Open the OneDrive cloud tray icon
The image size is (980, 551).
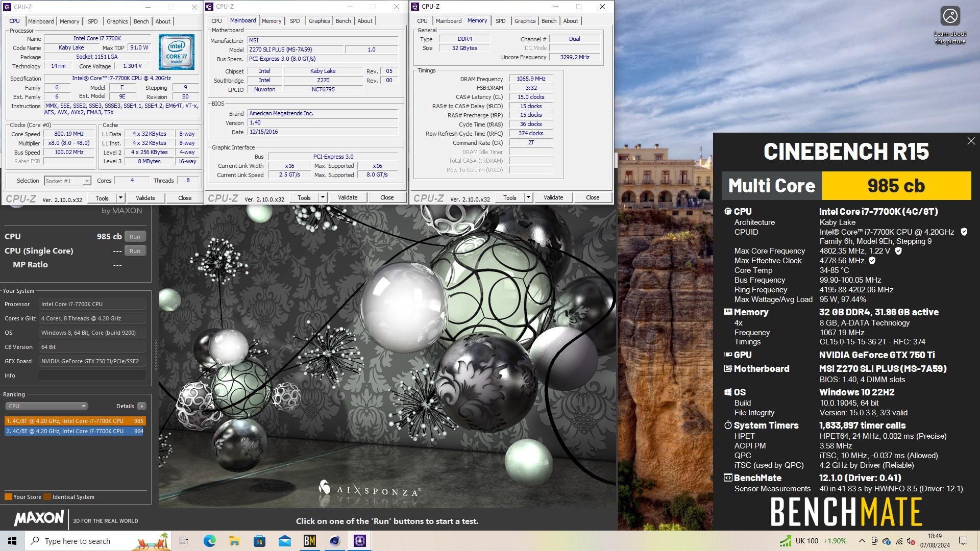point(887,541)
